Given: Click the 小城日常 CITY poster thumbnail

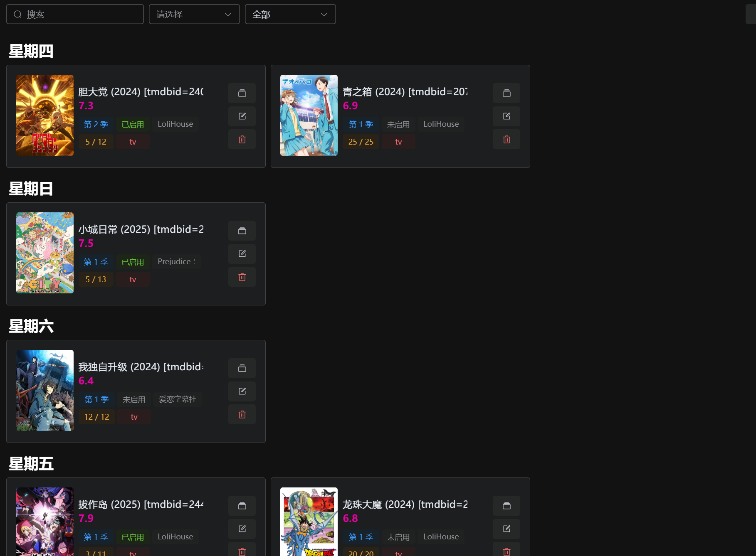Looking at the screenshot, I should [x=45, y=253].
